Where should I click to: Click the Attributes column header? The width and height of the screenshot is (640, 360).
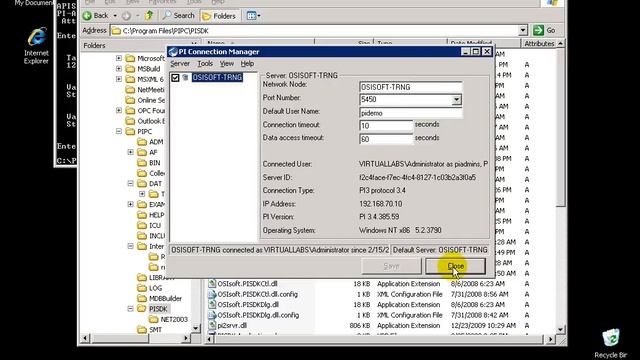[539, 44]
